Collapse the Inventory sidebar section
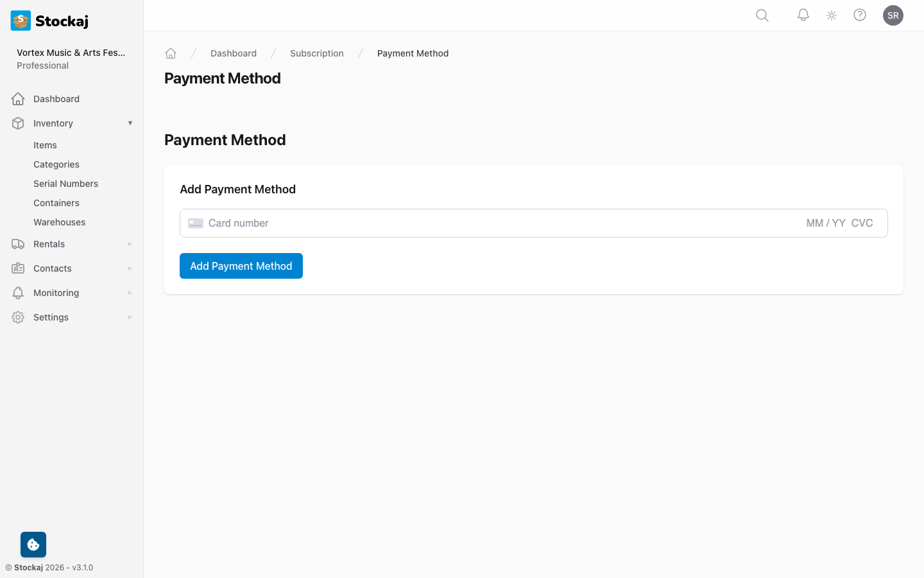This screenshot has width=924, height=578. [130, 123]
